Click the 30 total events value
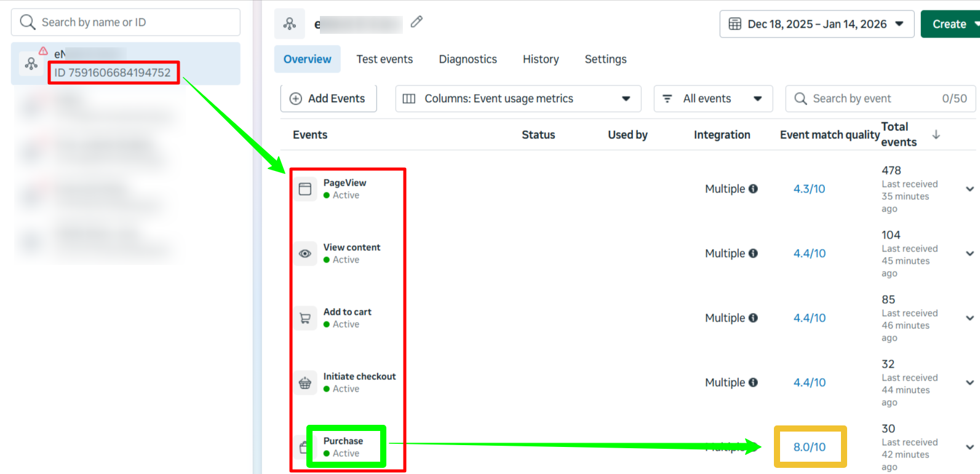This screenshot has width=980, height=474. tap(888, 429)
